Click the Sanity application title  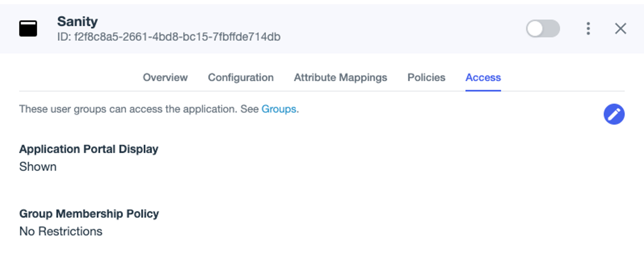77,21
